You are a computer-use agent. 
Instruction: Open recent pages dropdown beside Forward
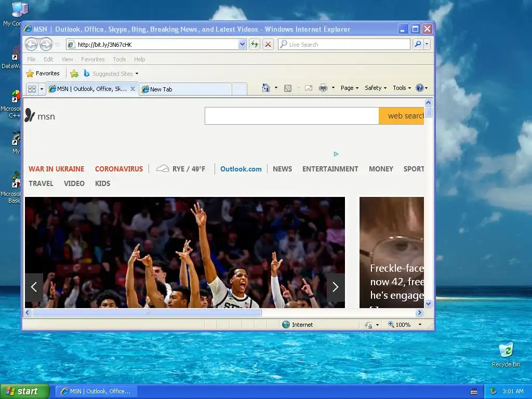point(57,45)
